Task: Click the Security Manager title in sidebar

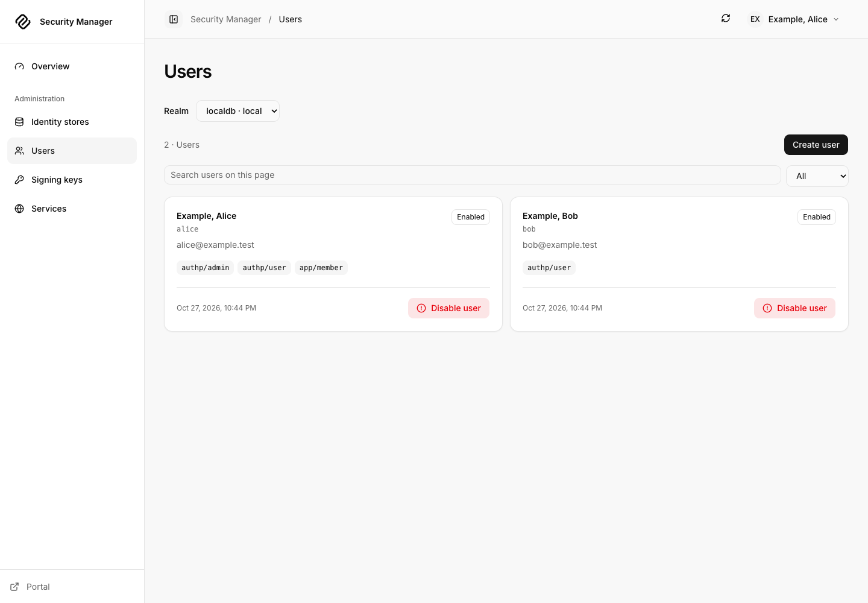Action: [x=76, y=22]
